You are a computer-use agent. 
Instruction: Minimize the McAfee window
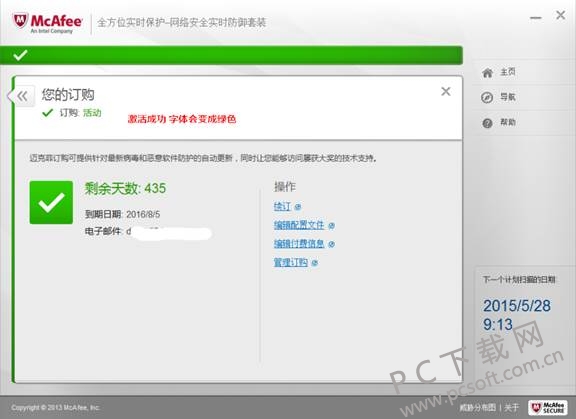tap(536, 17)
